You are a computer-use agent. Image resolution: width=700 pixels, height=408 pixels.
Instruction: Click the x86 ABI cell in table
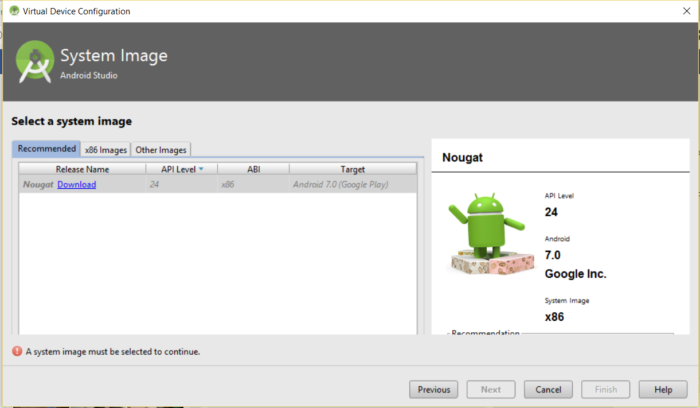coord(254,184)
